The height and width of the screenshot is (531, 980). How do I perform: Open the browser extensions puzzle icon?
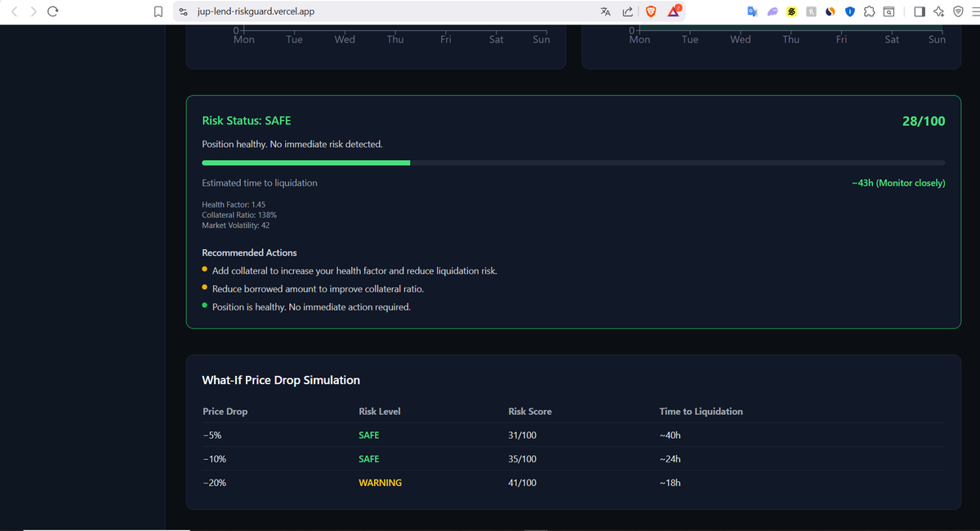(x=868, y=11)
